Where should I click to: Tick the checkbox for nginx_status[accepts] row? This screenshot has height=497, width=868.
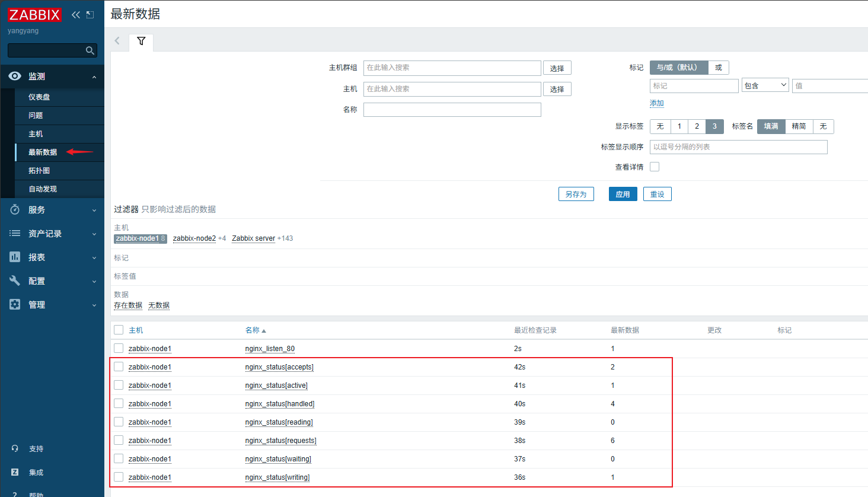[119, 367]
